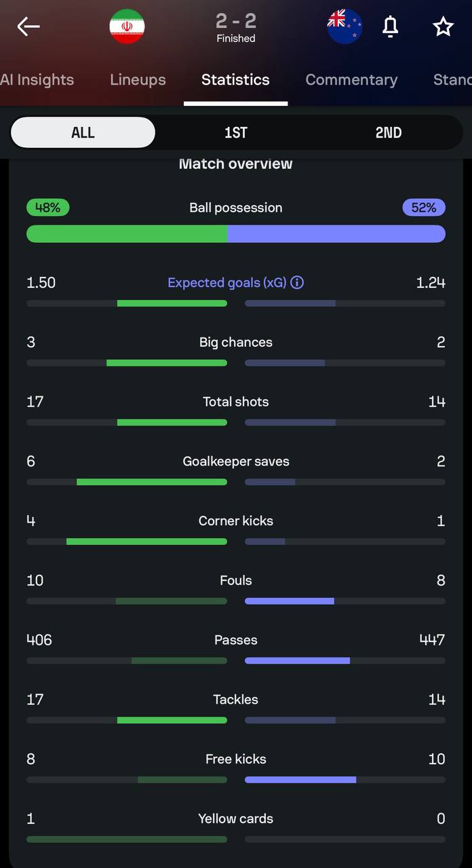This screenshot has width=472, height=868.
Task: Open the Commentary tab
Action: pyautogui.click(x=351, y=79)
